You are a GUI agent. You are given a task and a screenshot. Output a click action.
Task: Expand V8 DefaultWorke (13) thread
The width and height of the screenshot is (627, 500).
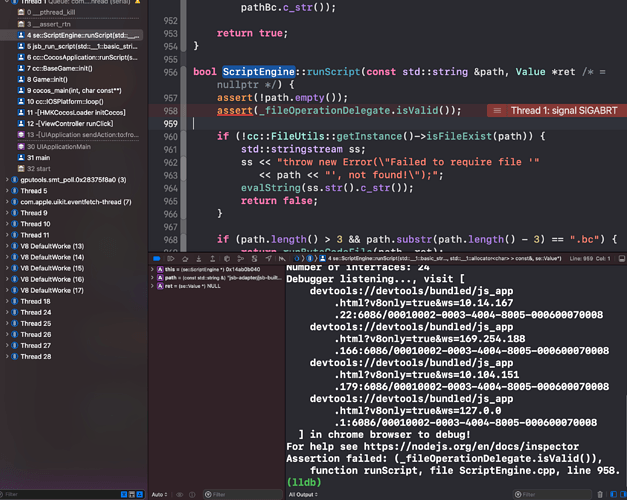[7, 246]
